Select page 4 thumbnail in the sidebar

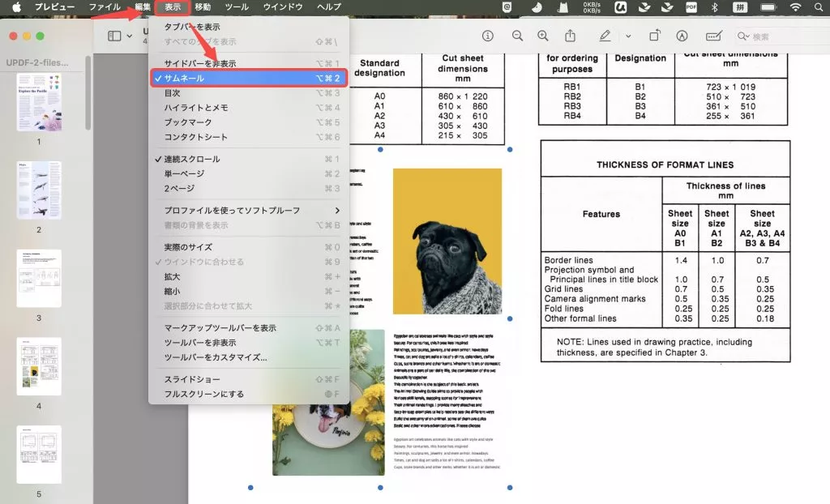click(39, 366)
